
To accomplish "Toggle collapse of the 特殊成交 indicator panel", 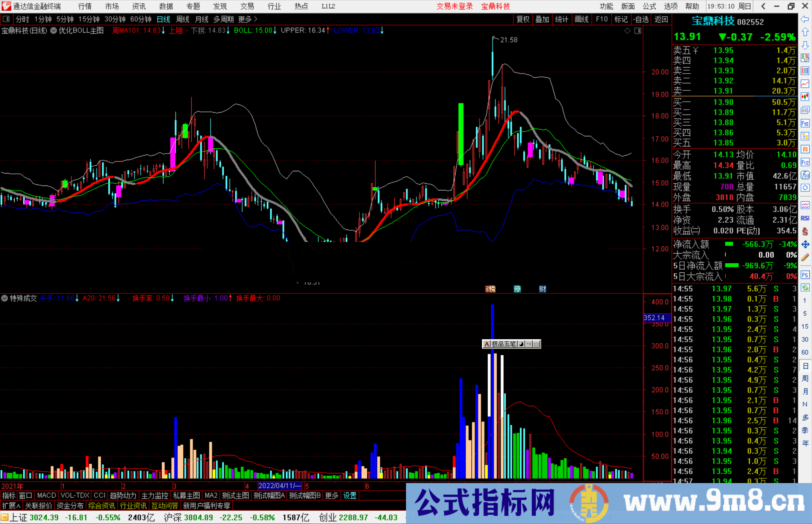I will coord(5,298).
